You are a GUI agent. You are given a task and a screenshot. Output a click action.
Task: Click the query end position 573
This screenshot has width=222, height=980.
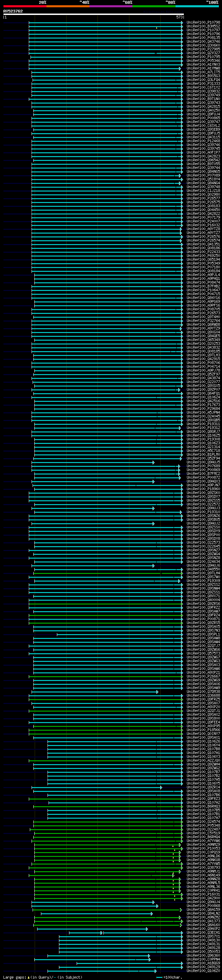point(179,17)
